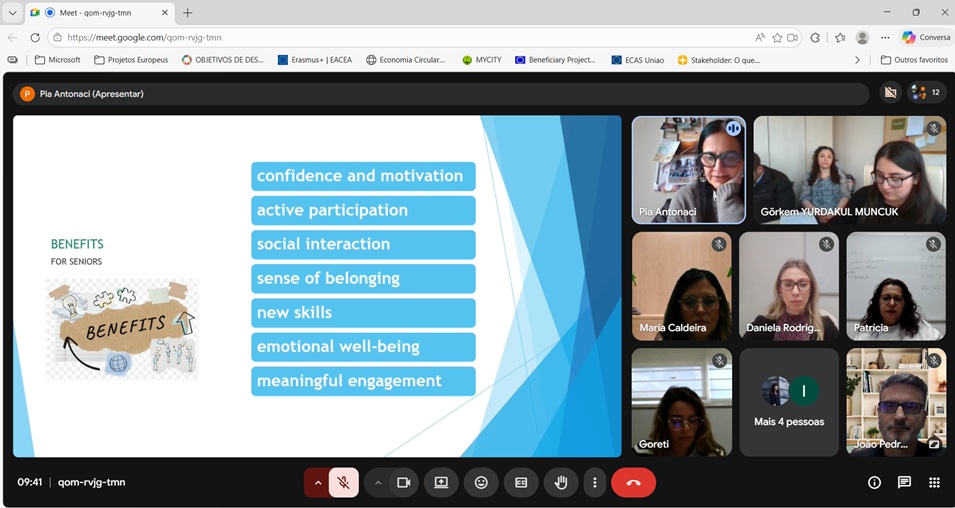Open the emoji reactions panel
Viewport: 955px width, 508px height.
point(481,482)
